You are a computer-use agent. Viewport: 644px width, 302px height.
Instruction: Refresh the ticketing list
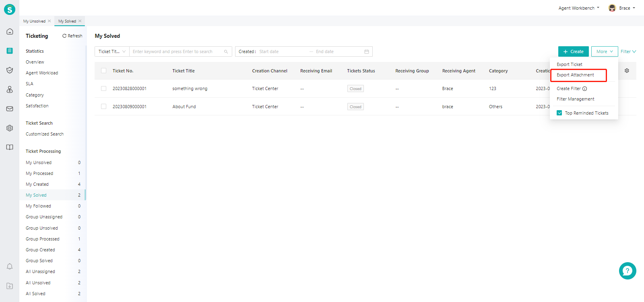[x=72, y=36]
